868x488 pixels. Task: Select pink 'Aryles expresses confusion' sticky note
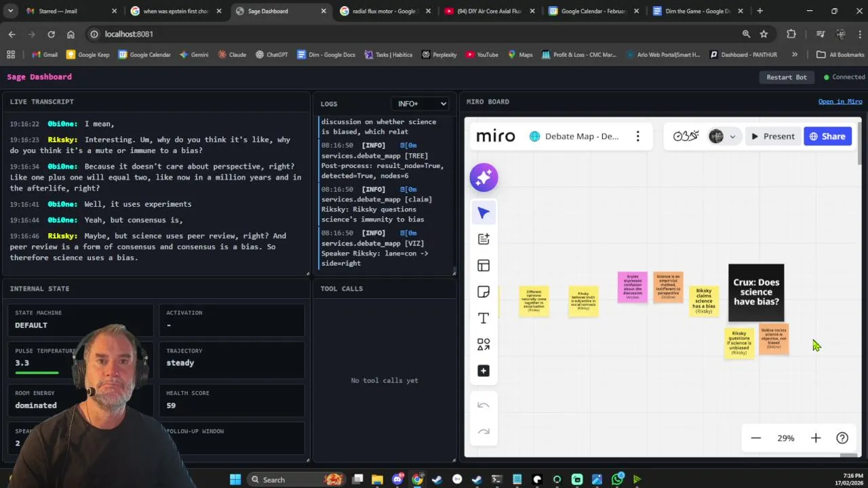(x=632, y=287)
